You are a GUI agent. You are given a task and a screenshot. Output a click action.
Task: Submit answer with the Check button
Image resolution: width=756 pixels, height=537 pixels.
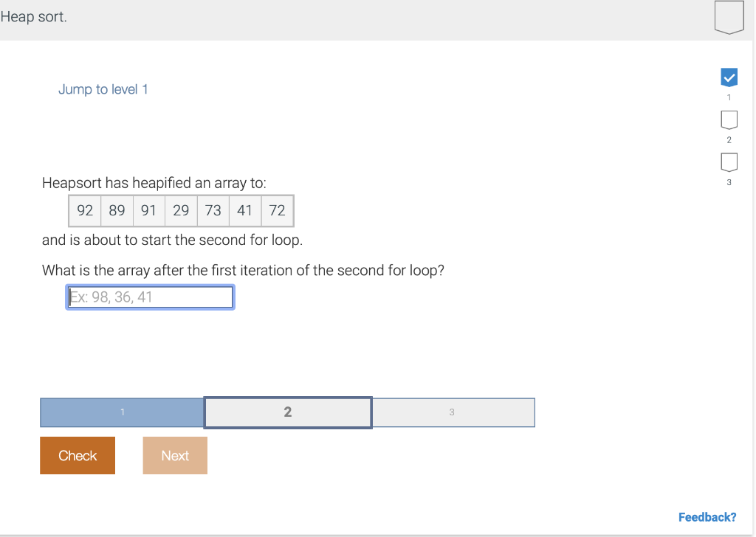(78, 456)
